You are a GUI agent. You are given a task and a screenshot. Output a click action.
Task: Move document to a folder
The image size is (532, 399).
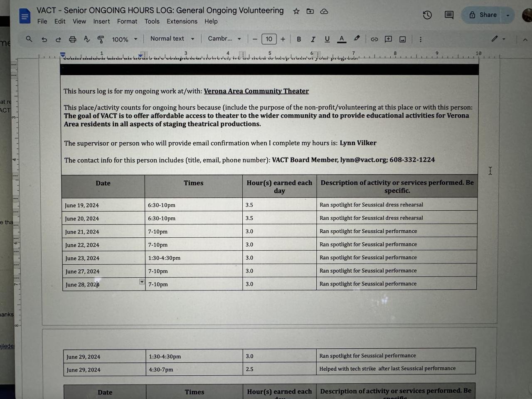310,11
